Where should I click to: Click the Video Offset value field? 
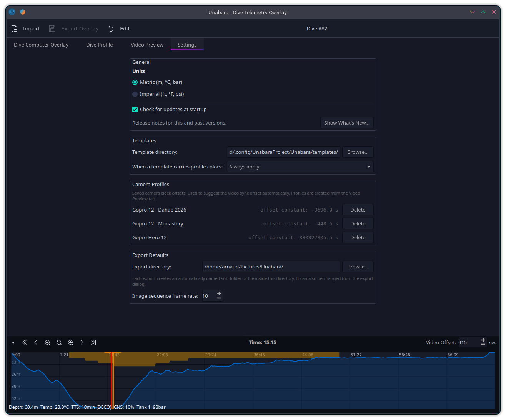(469, 342)
